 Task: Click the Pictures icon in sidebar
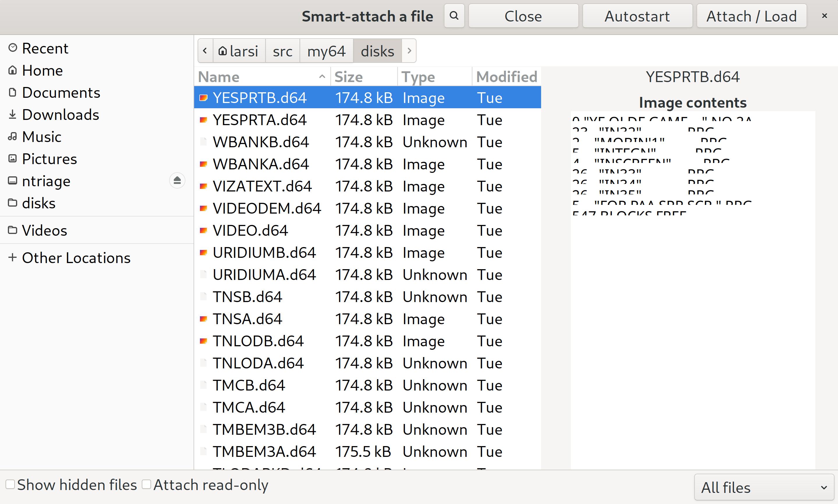(x=13, y=159)
